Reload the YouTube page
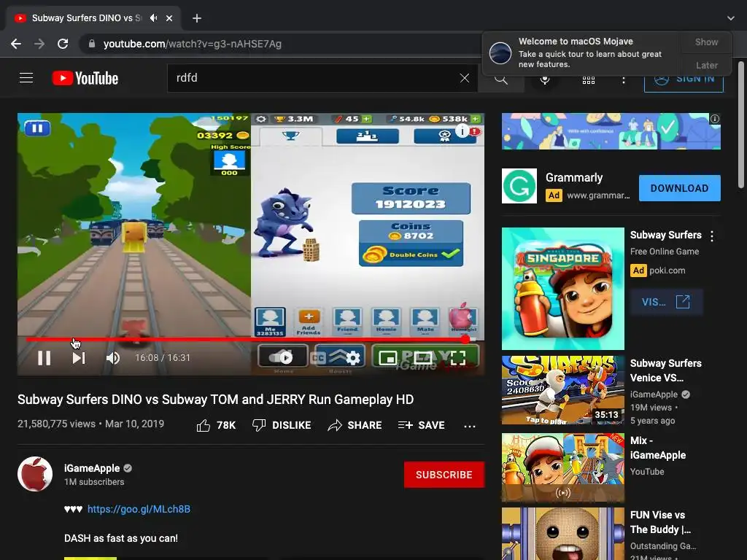The width and height of the screenshot is (747, 560). 63,44
